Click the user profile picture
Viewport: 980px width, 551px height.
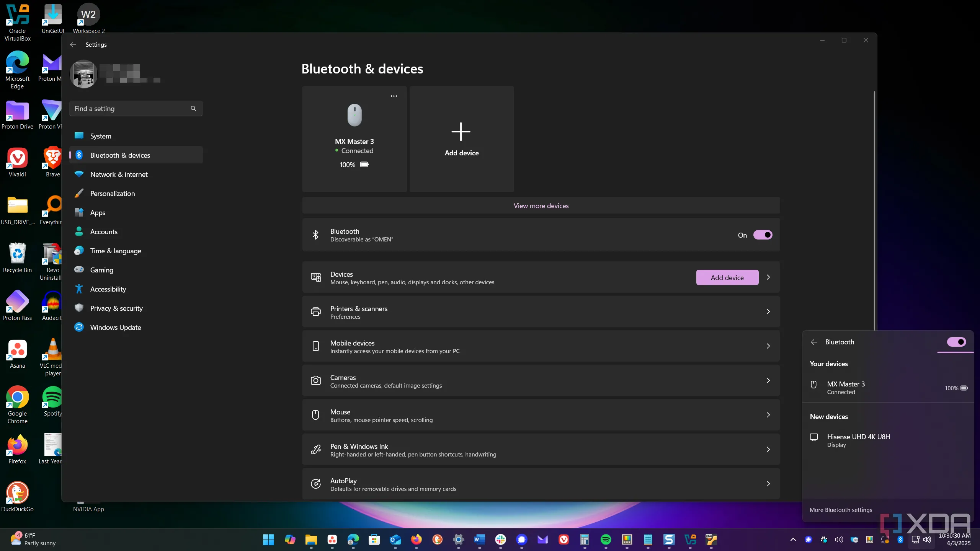coord(83,74)
